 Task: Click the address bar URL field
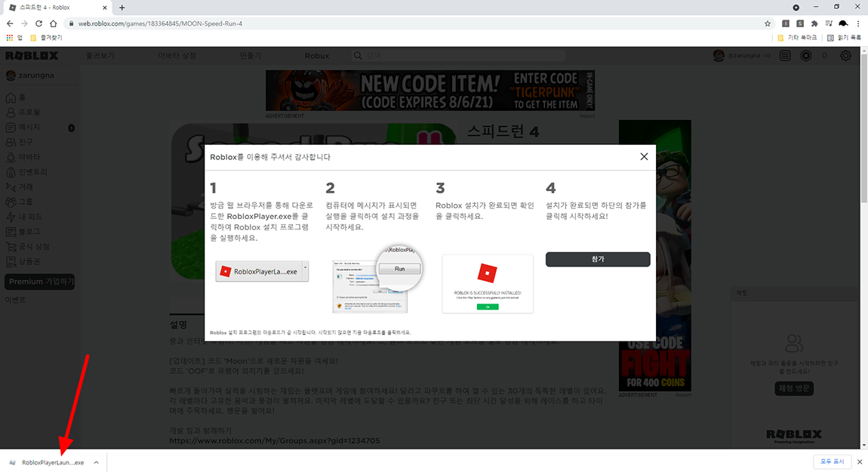tap(415, 23)
